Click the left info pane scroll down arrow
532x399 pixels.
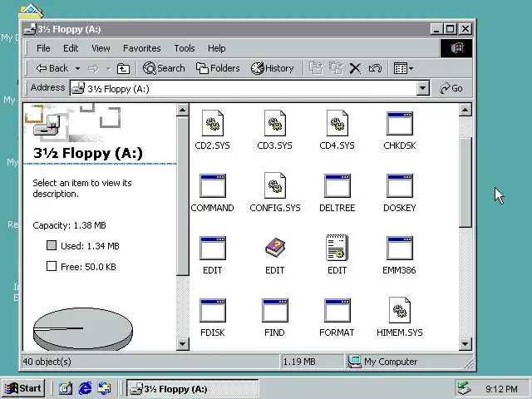[183, 344]
